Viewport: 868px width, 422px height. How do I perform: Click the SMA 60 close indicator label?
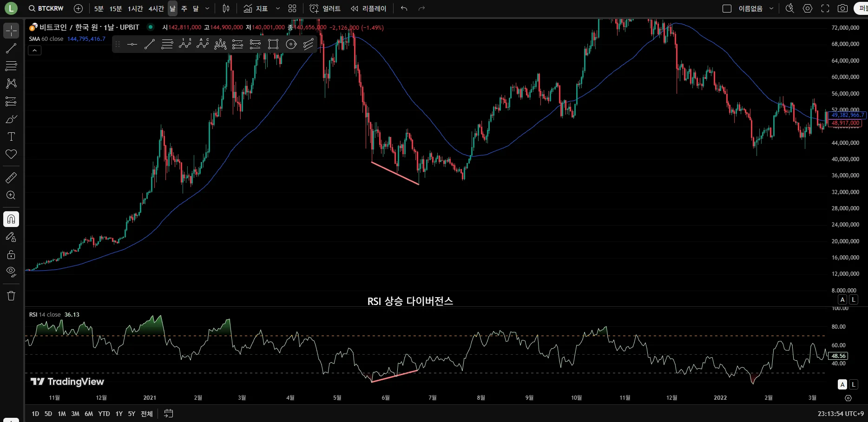click(46, 39)
